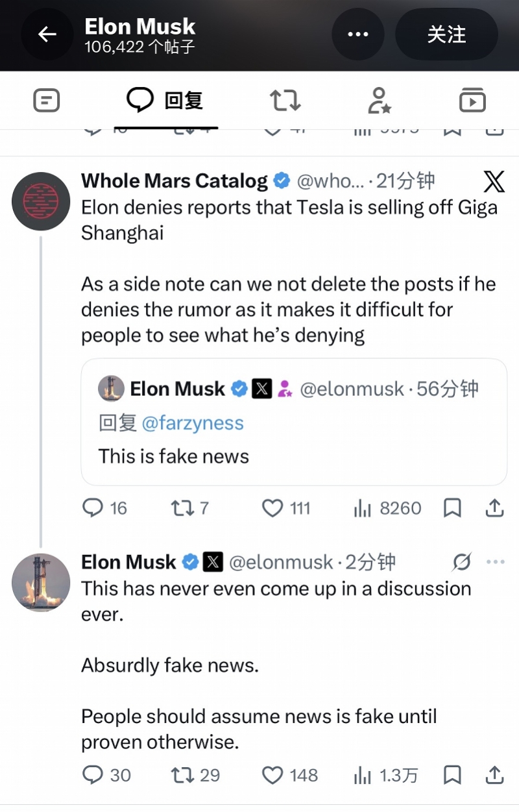Image resolution: width=519 pixels, height=812 pixels.
Task: Open Whole Mars Catalog profile avatar
Action: coord(41,201)
